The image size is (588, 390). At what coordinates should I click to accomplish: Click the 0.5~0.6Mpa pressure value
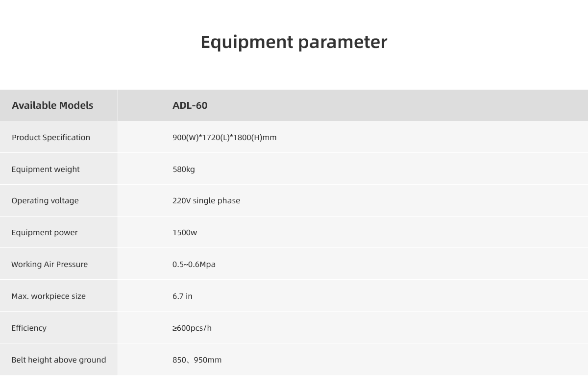coord(194,264)
